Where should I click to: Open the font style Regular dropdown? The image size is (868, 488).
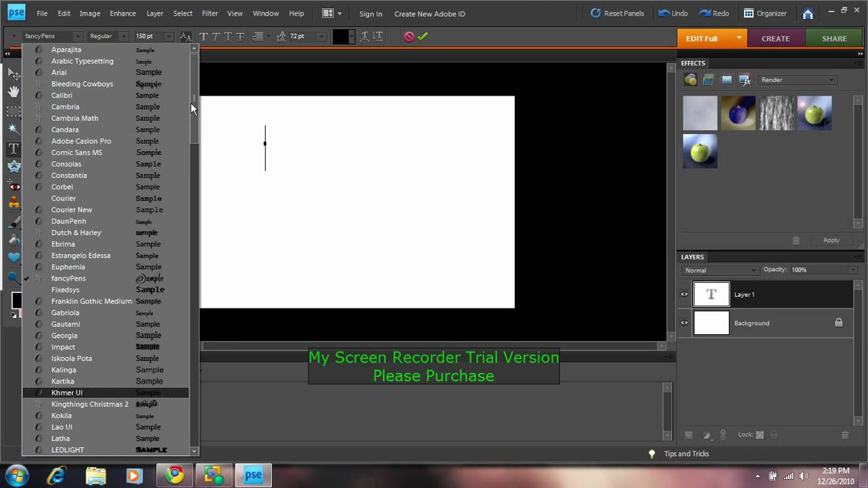(x=123, y=37)
